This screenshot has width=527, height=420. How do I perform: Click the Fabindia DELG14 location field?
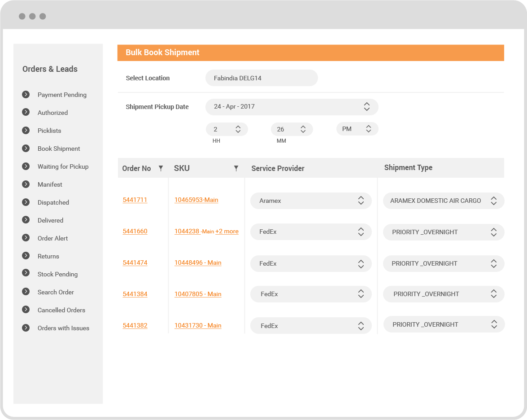click(x=261, y=78)
